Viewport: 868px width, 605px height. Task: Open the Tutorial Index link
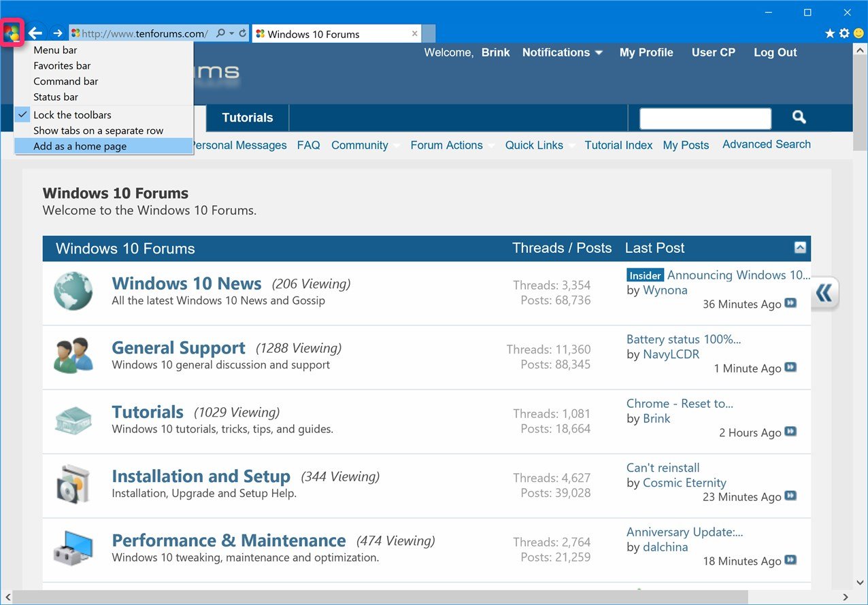tap(618, 145)
